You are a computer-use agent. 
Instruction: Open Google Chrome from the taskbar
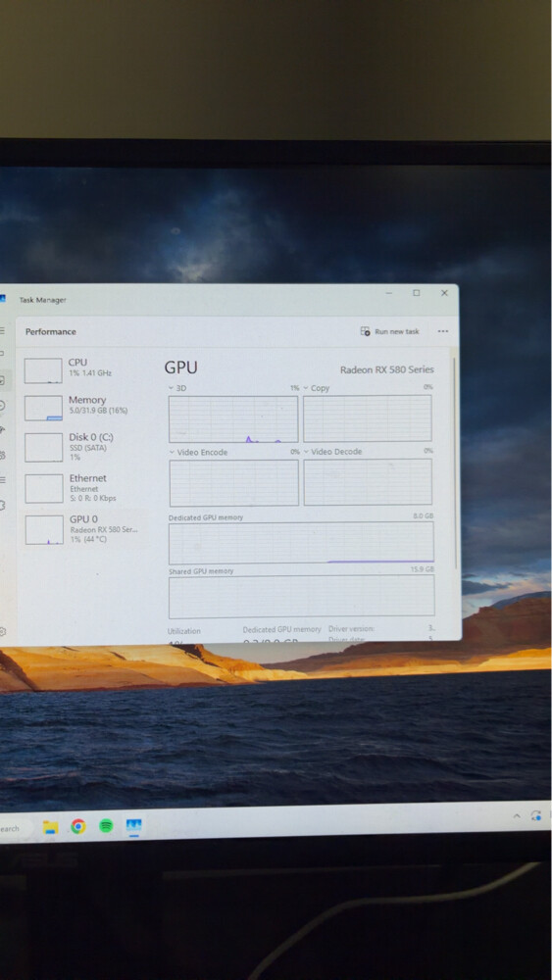click(x=78, y=826)
